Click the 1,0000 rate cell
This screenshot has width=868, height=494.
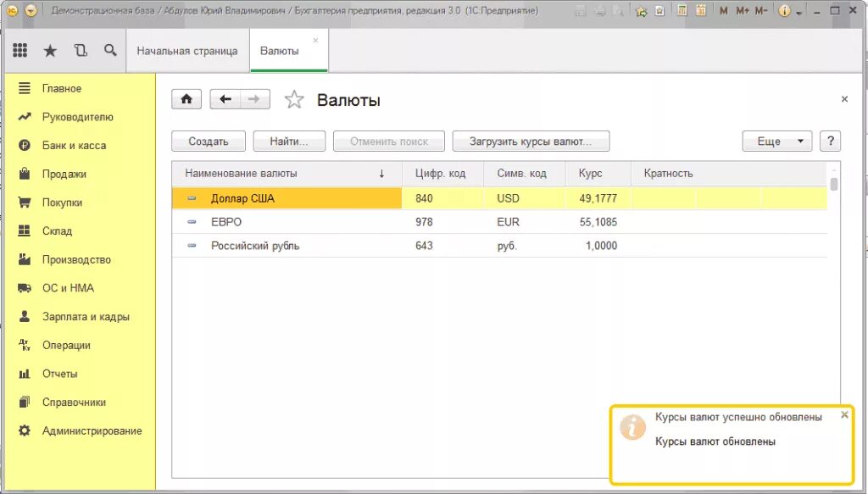tap(598, 246)
